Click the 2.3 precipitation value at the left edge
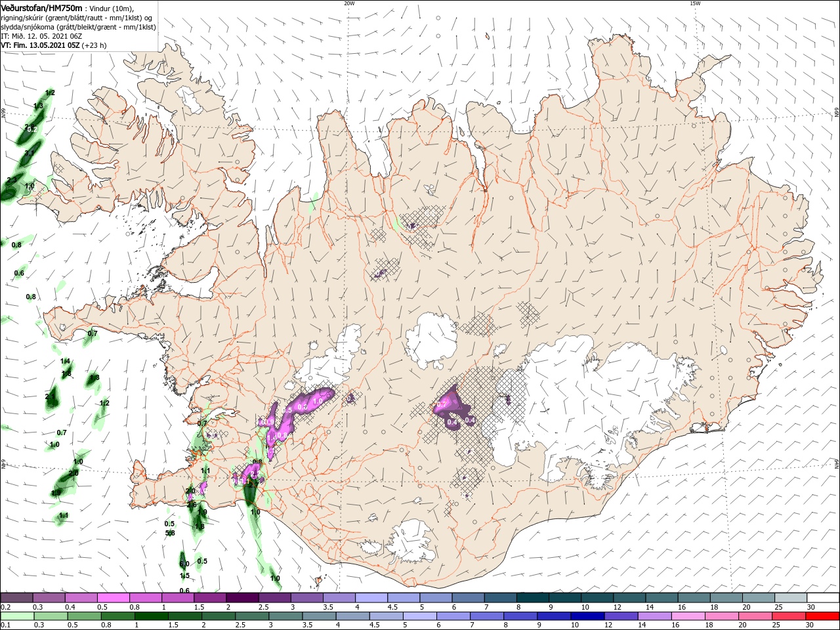This screenshot has width=840, height=630. tap(12, 180)
